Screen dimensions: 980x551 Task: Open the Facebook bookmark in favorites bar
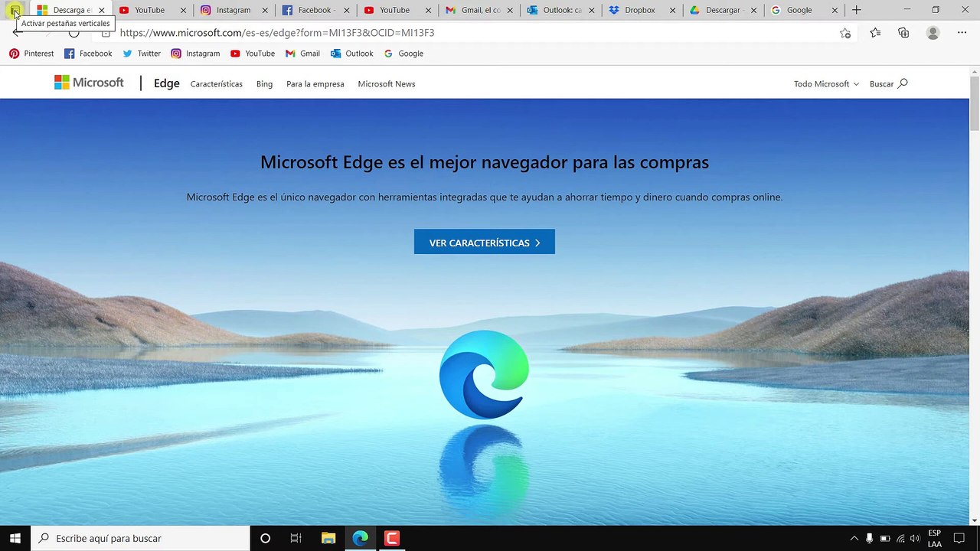(88, 54)
